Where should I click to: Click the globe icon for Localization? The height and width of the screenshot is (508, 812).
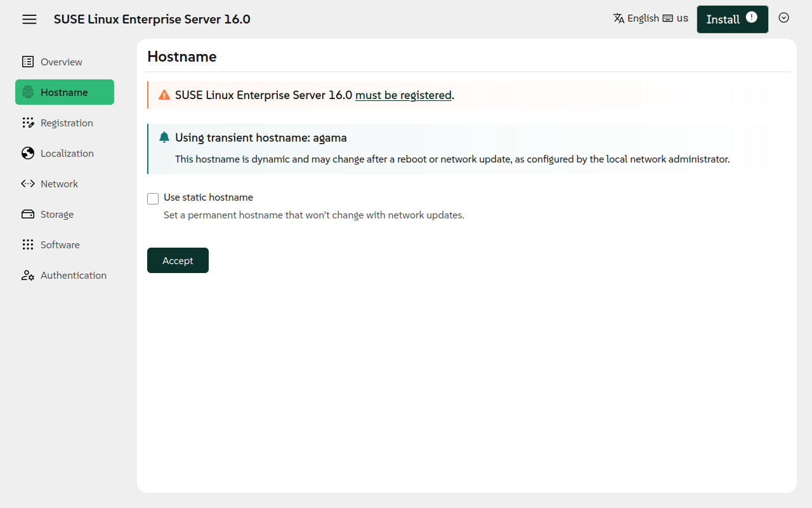[x=28, y=153]
